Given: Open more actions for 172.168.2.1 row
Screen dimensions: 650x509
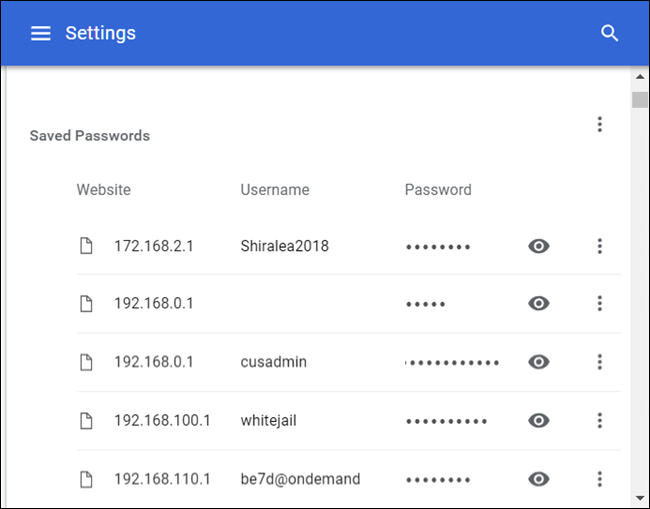Looking at the screenshot, I should coord(600,246).
